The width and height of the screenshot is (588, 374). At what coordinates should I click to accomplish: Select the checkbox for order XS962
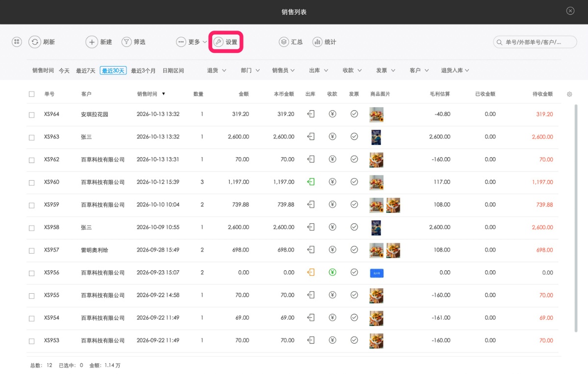click(x=32, y=160)
